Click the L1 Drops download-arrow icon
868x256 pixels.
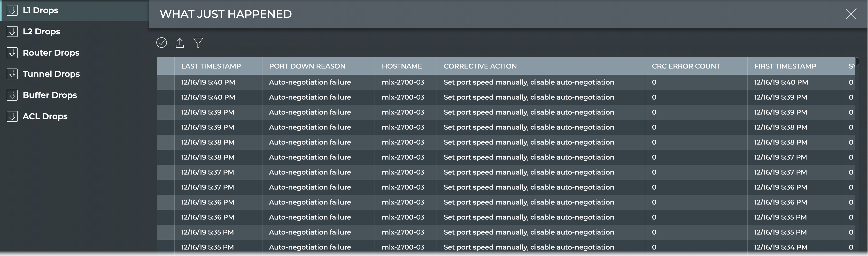12,10
